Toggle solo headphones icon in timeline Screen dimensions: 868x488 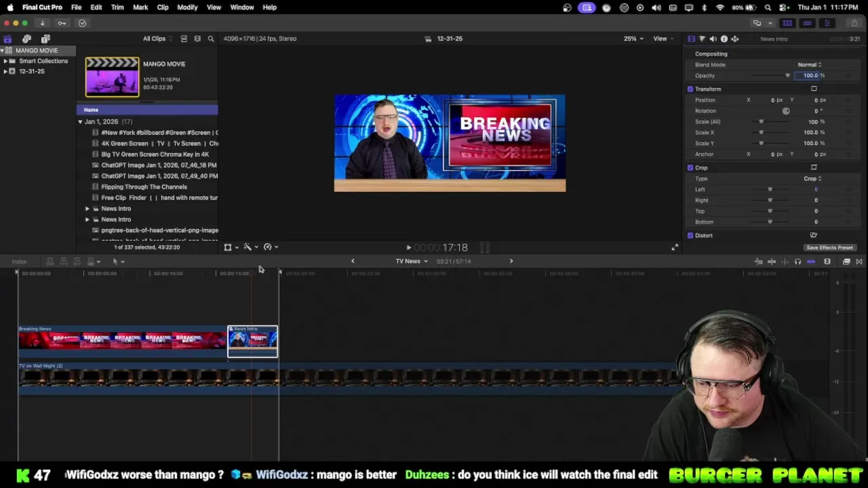point(797,262)
